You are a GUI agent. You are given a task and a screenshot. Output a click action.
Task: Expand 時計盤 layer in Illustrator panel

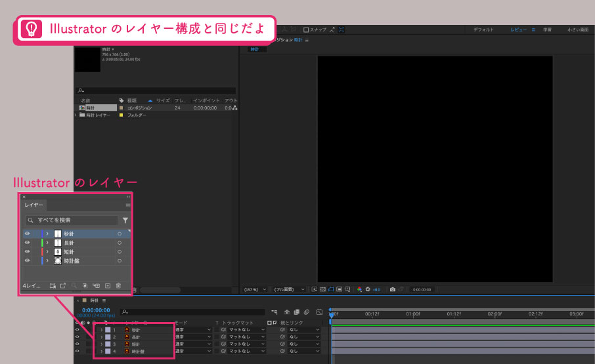(x=47, y=260)
